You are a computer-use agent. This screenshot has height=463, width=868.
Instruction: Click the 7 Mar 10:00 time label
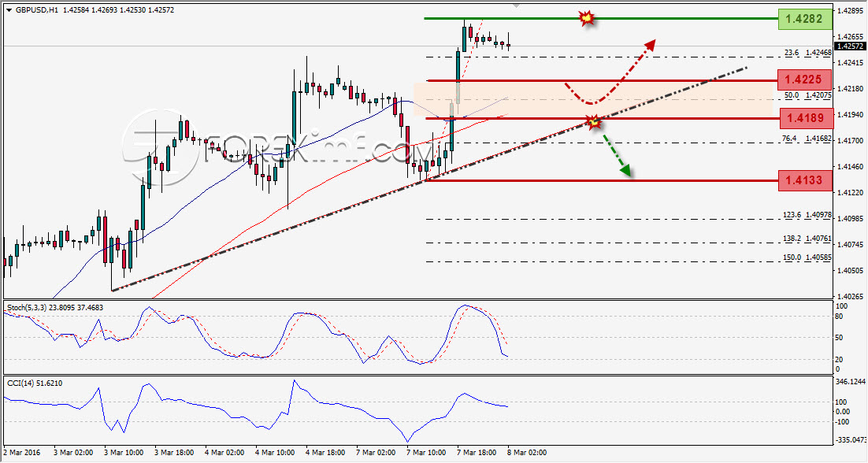click(426, 453)
